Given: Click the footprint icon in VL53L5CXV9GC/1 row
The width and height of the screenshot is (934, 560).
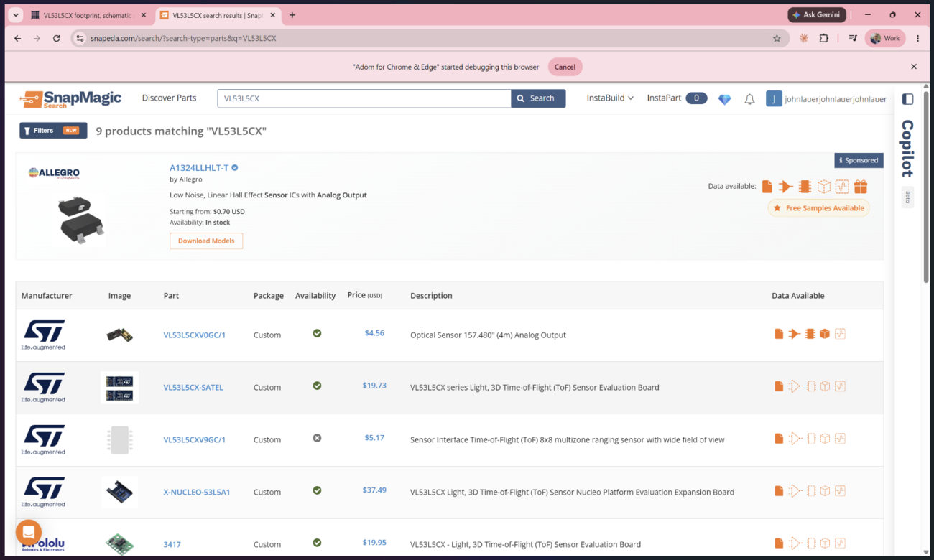Looking at the screenshot, I should click(810, 439).
